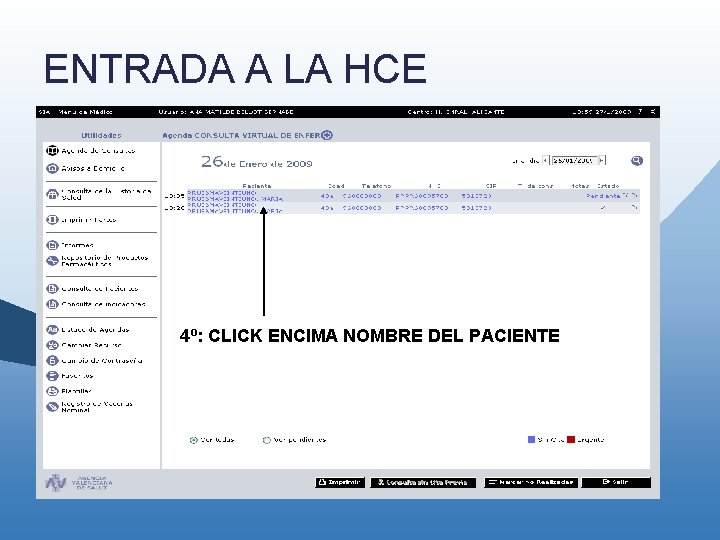This screenshot has height=540, width=720.
Task: Click the action icon ending the 10:20 row
Action: pyautogui.click(x=634, y=208)
